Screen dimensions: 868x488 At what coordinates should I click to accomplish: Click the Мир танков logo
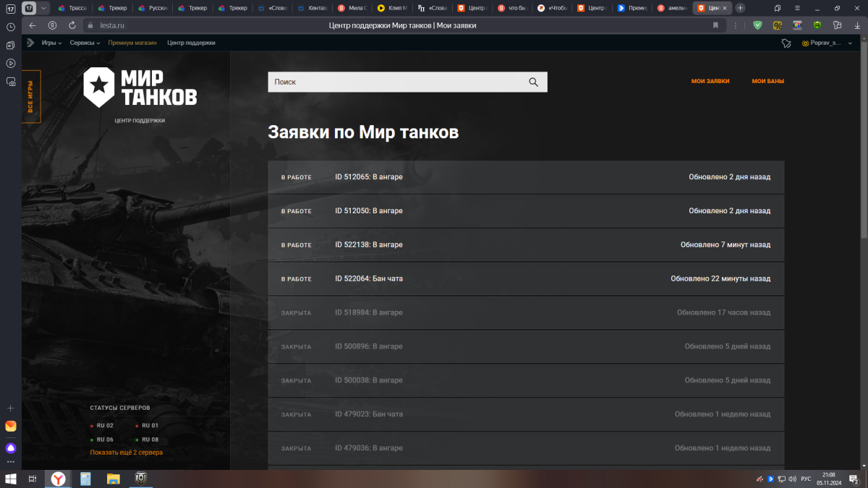click(x=140, y=87)
